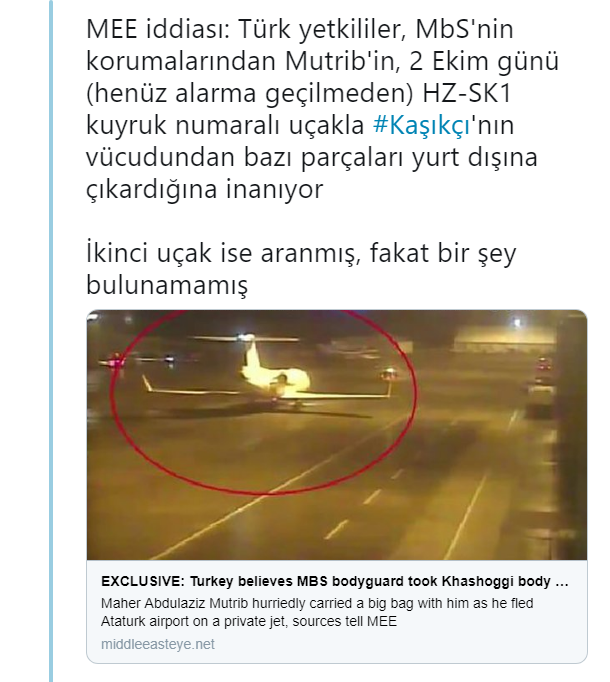
Task: Select the Maher Abdulaziz Mutrib description text
Action: [x=317, y=612]
